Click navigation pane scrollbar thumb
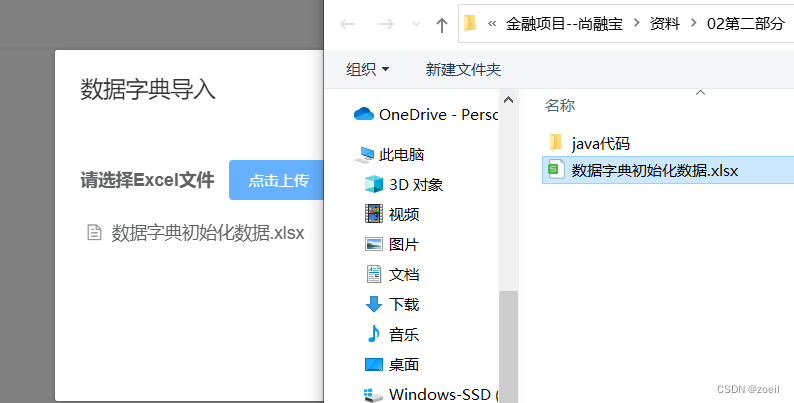 tap(508, 347)
